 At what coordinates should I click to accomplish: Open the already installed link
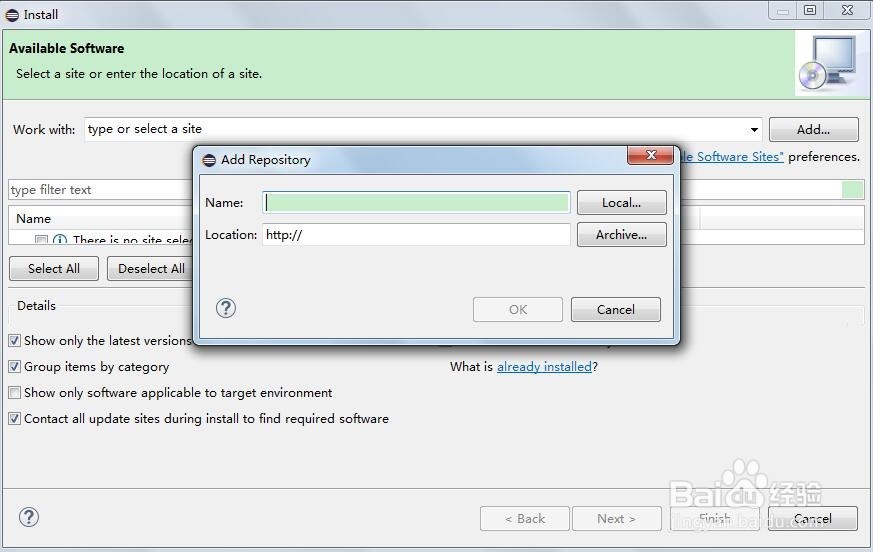[x=544, y=367]
